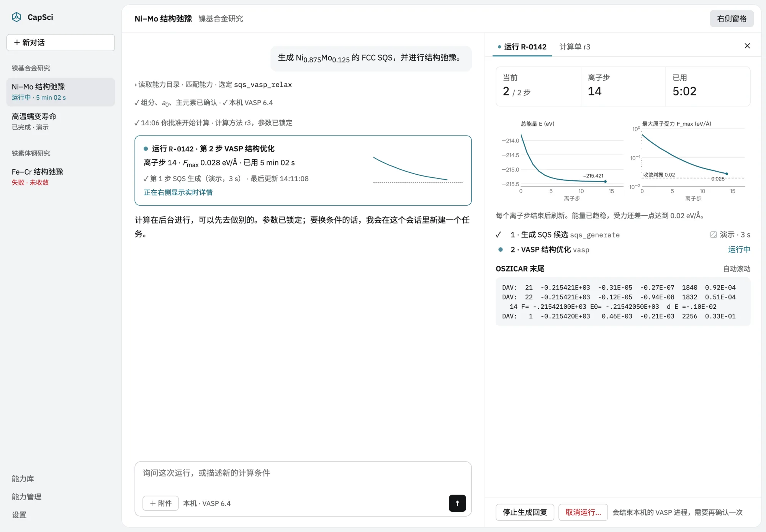Click the 最大原子受力 F_max chart
Screen dimensions: 766x532
(687, 161)
